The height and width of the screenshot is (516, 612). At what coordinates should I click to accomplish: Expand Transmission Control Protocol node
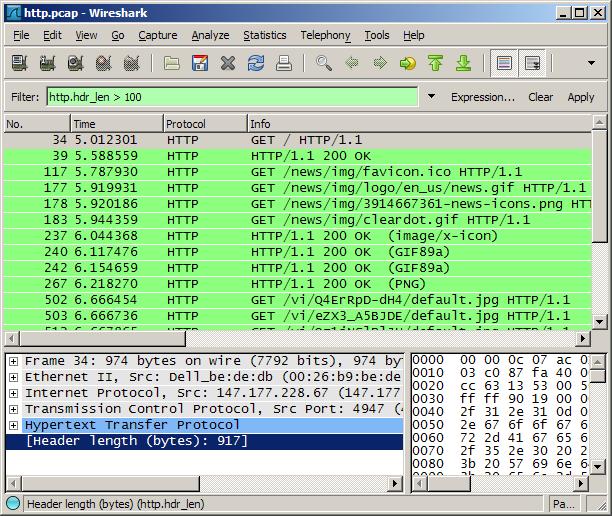pyautogui.click(x=13, y=409)
